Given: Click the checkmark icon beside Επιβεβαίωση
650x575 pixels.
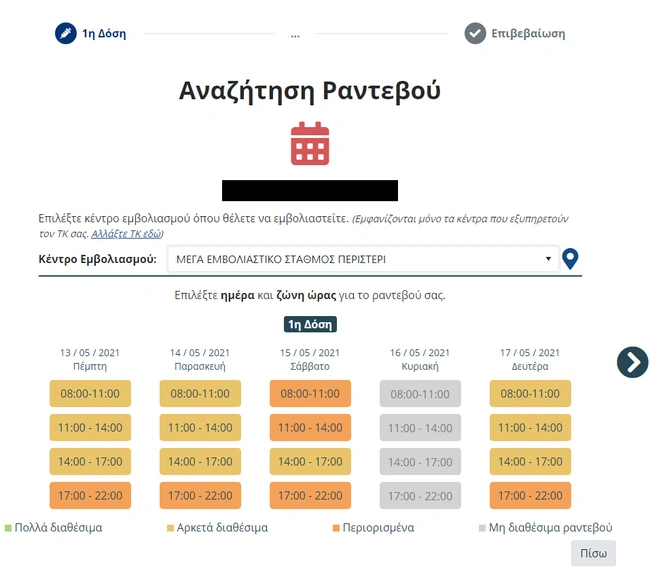Looking at the screenshot, I should coord(475,33).
